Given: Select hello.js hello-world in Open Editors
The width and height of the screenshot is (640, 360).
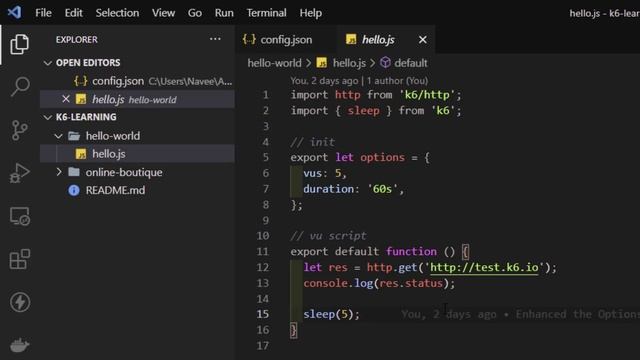Looking at the screenshot, I should tap(138, 99).
